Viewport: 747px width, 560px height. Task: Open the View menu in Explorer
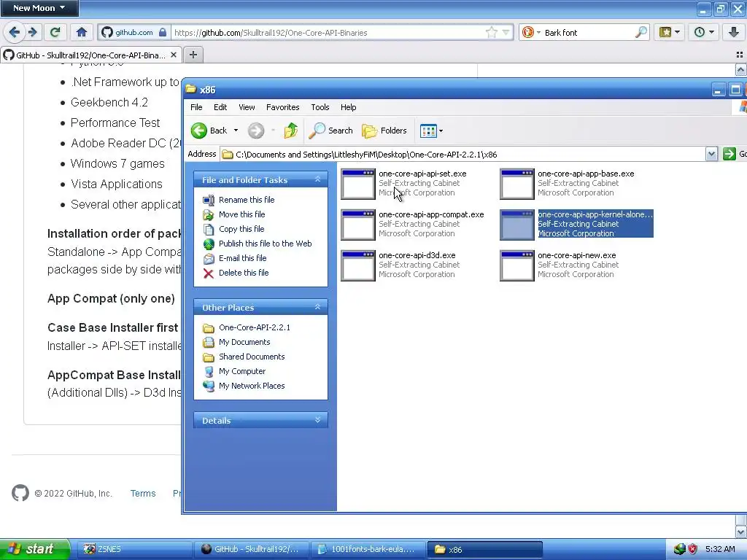pos(247,107)
